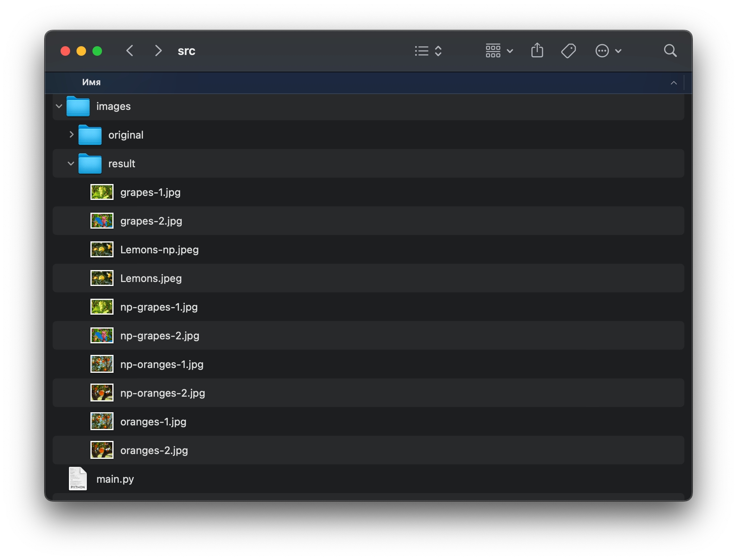The image size is (737, 560).
Task: Close the Finder window with red button
Action: point(65,51)
